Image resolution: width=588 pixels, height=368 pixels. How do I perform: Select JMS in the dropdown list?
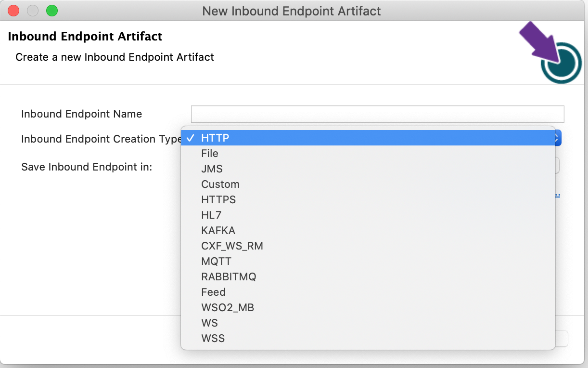click(368, 169)
